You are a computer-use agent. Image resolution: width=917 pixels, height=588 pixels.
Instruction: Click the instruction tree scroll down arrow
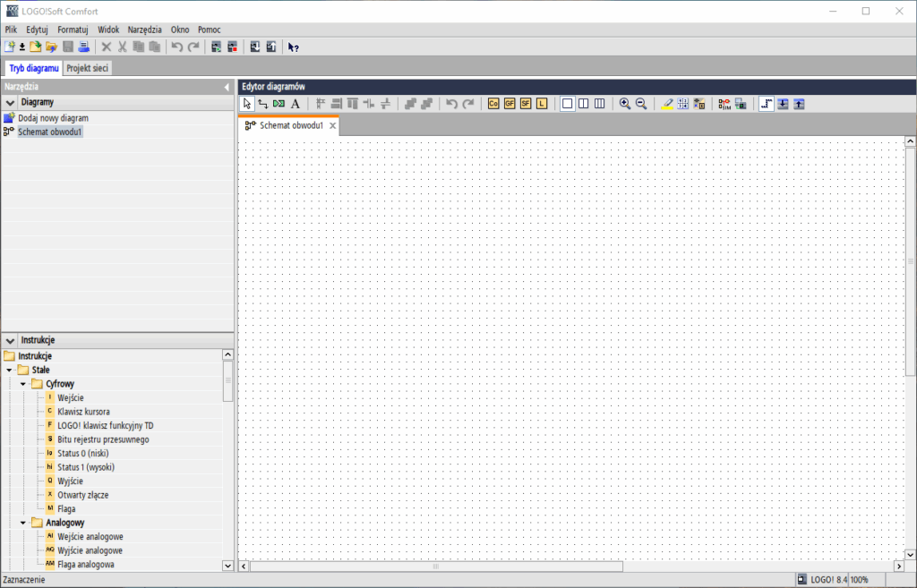[x=227, y=566]
